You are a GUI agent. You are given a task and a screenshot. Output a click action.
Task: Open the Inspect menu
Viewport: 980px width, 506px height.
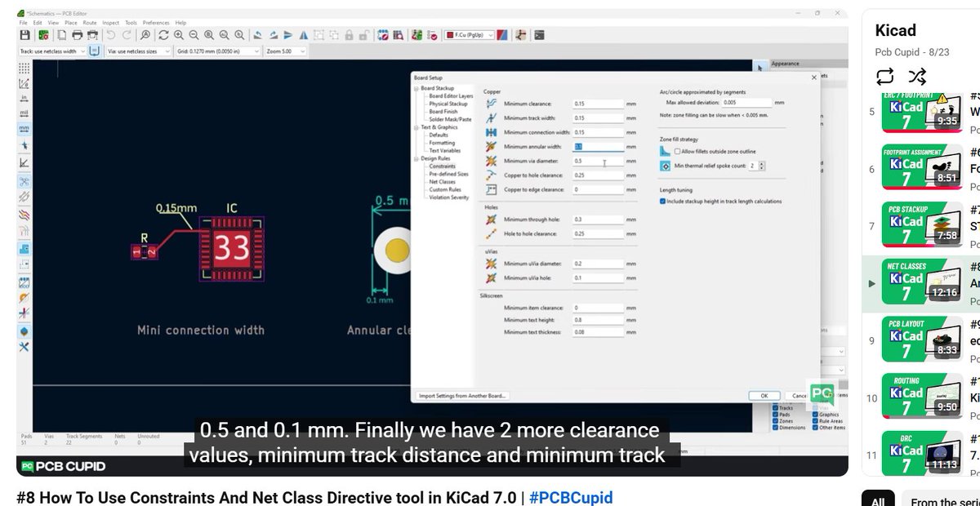point(110,22)
